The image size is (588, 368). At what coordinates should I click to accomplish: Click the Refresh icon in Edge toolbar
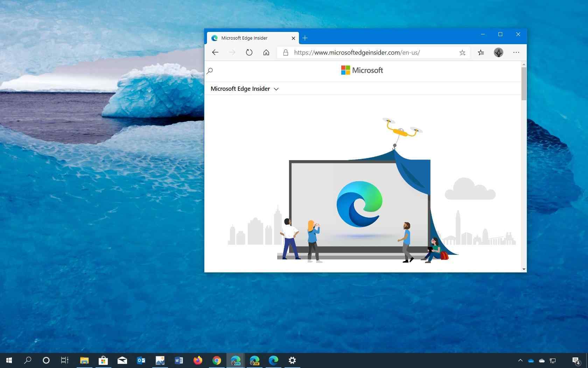[249, 52]
